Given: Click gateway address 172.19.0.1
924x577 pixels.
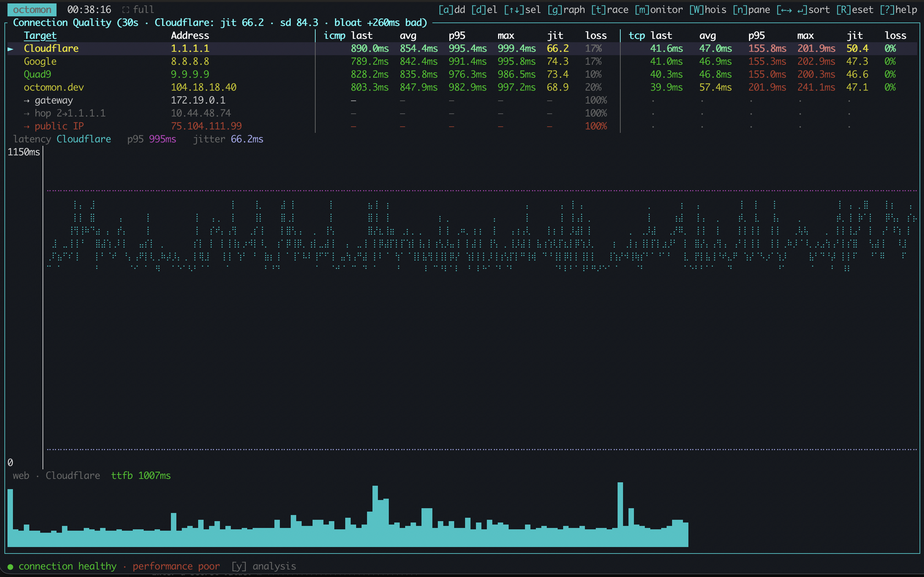Looking at the screenshot, I should click(x=198, y=100).
